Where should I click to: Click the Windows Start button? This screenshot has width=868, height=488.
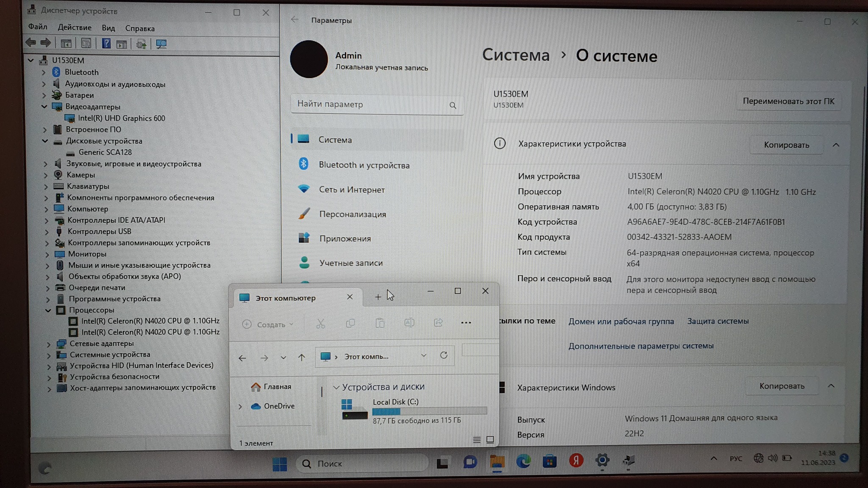279,464
